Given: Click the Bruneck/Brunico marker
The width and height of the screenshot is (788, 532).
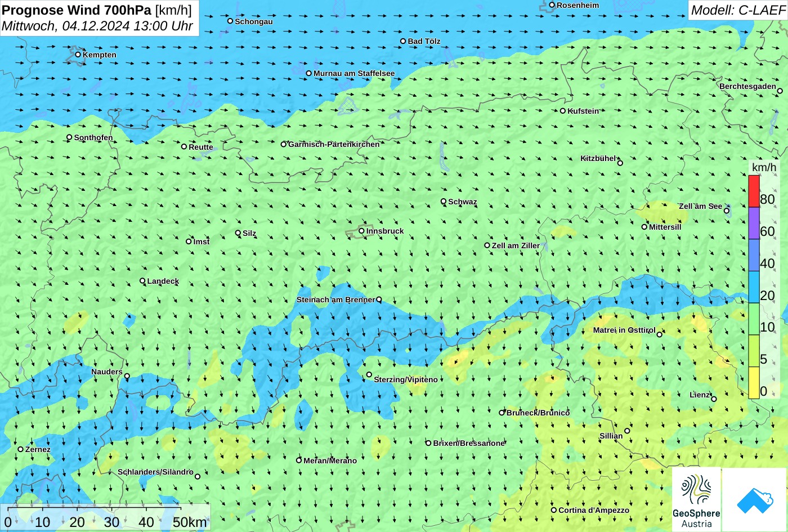Looking at the screenshot, I should tap(502, 413).
